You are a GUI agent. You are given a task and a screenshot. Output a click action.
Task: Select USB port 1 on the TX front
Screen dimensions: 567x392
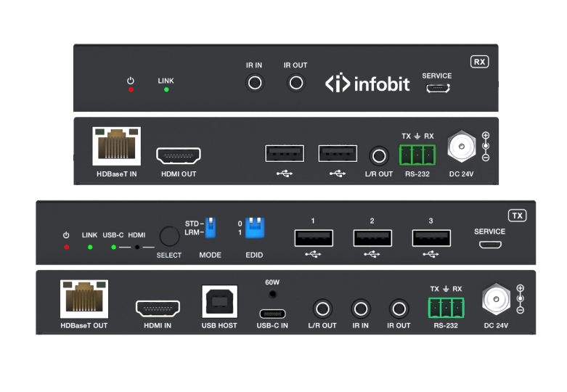(314, 237)
